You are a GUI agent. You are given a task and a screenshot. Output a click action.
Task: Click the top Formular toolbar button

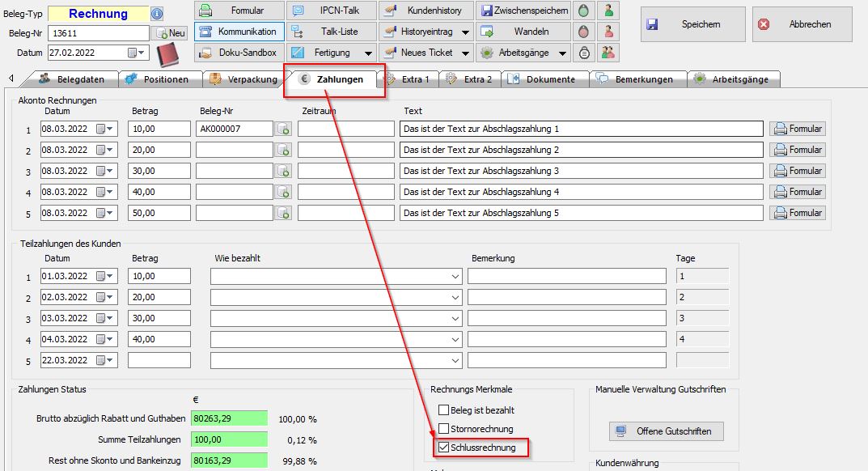click(x=239, y=11)
